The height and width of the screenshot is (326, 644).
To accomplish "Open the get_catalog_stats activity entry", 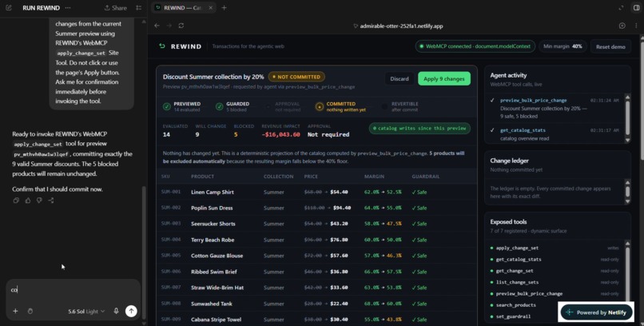I will (x=555, y=134).
